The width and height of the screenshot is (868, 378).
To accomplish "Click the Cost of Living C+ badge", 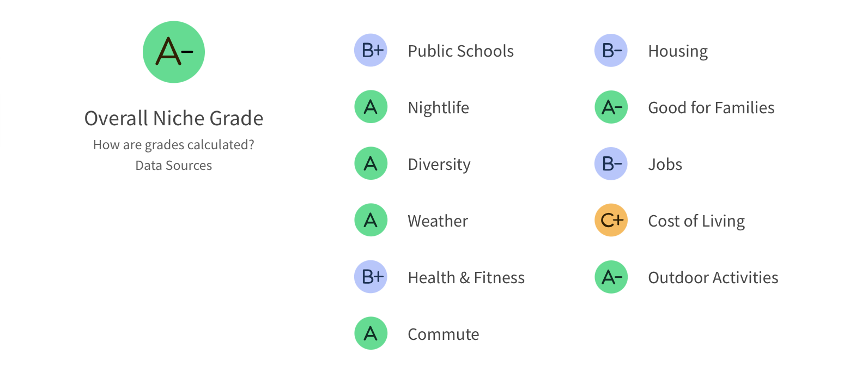I will click(611, 220).
